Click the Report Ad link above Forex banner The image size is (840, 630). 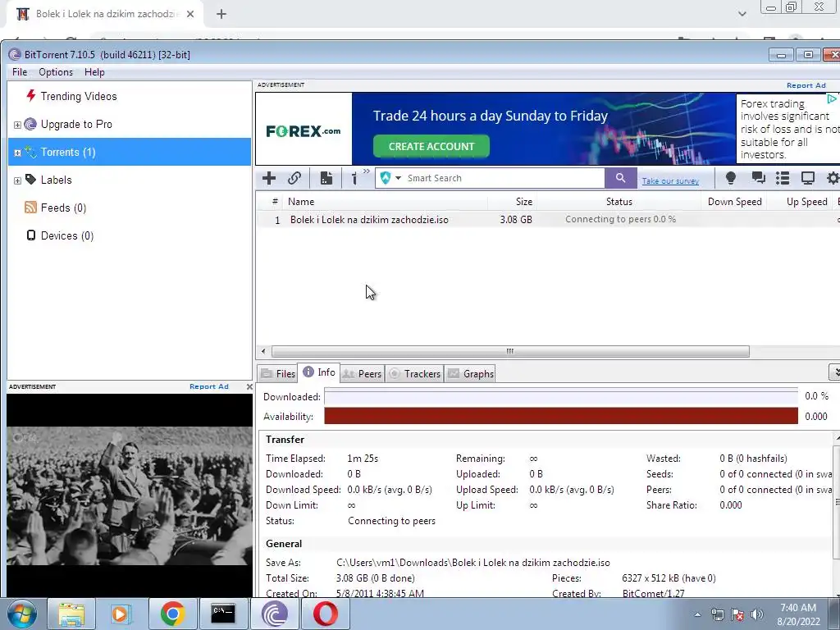806,85
